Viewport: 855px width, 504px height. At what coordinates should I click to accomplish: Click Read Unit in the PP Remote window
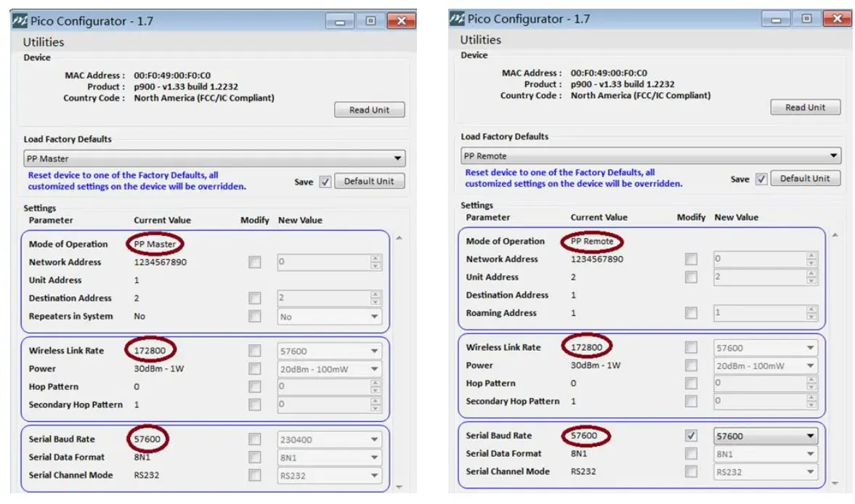(805, 107)
